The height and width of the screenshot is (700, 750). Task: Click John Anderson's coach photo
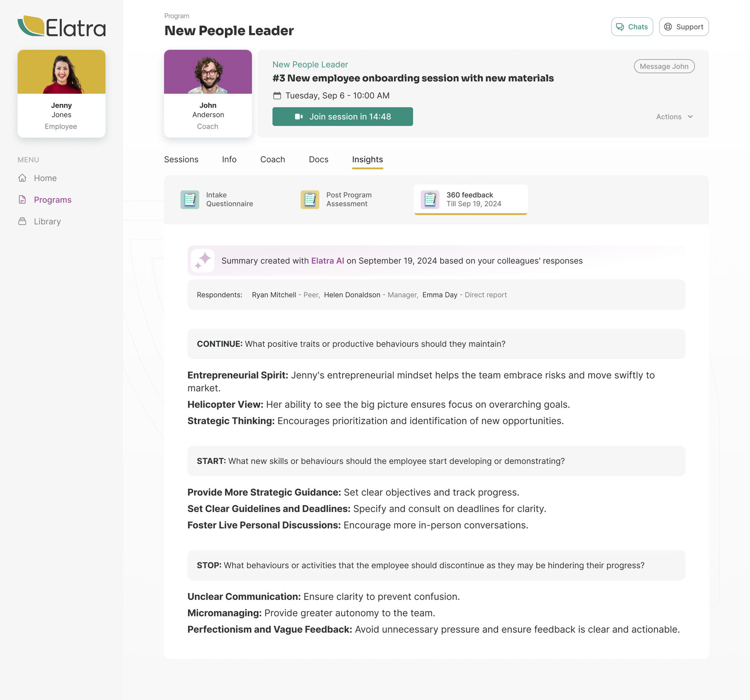[x=208, y=71]
